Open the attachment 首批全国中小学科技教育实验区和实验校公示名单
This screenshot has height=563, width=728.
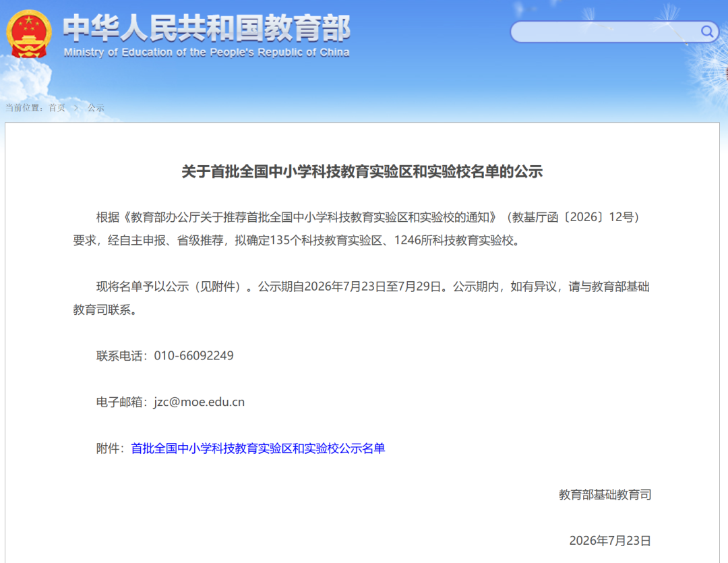257,448
